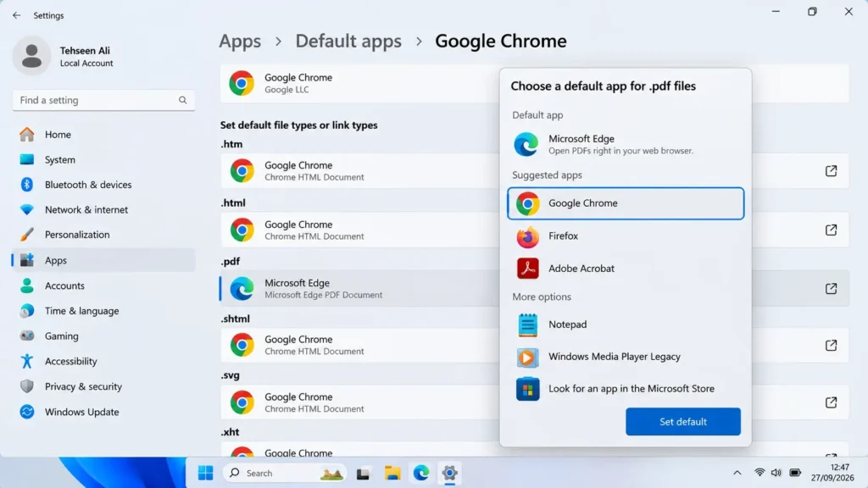The image size is (868, 488).
Task: Select Microsoft Edge as default app in popup
Action: 626,144
